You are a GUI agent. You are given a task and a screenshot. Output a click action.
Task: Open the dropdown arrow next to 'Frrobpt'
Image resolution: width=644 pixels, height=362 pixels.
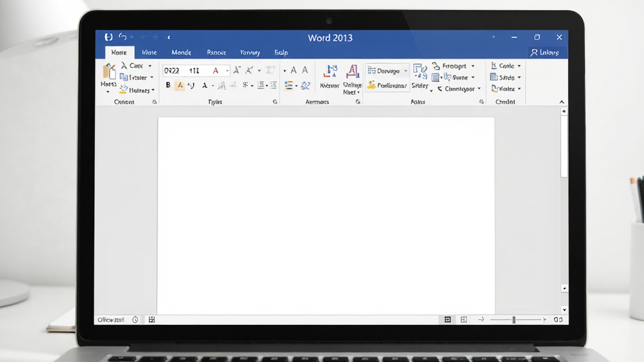pos(473,66)
